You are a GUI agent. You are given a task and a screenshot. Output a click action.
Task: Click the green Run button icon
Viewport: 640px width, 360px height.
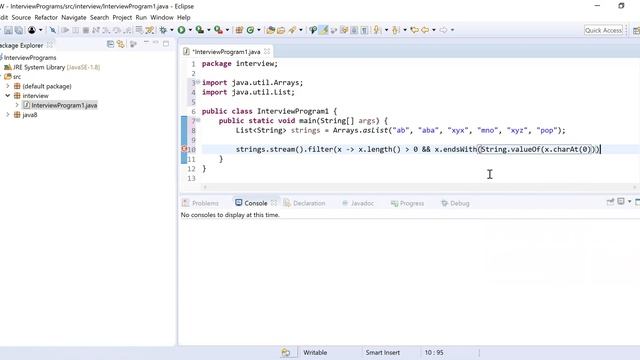[x=181, y=30]
